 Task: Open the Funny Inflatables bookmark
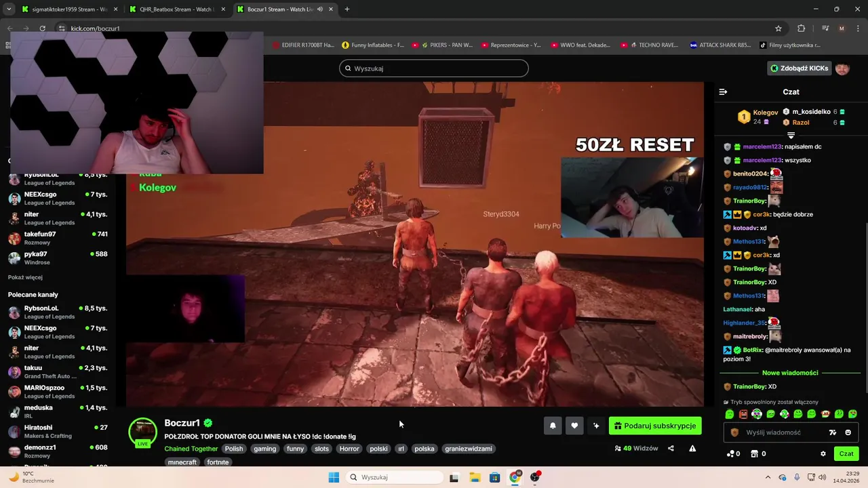pyautogui.click(x=373, y=45)
